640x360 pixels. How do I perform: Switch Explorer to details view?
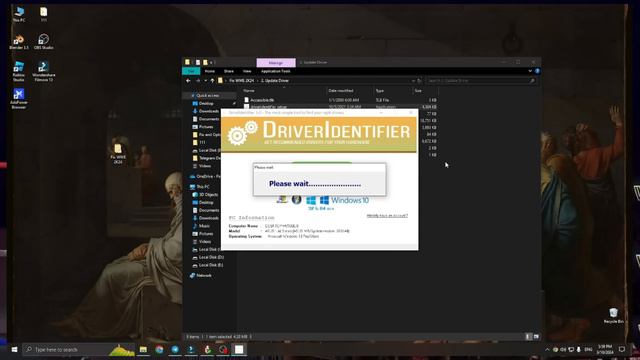click(x=528, y=337)
